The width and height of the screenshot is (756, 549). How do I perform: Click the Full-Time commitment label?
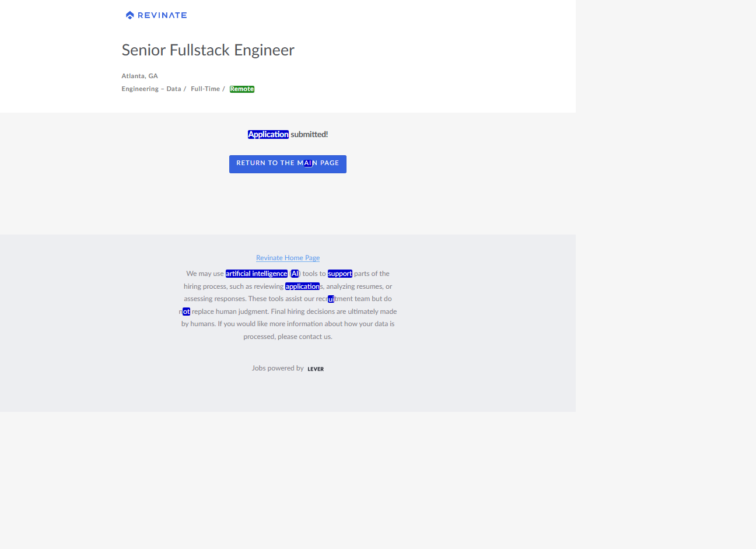[x=205, y=89]
